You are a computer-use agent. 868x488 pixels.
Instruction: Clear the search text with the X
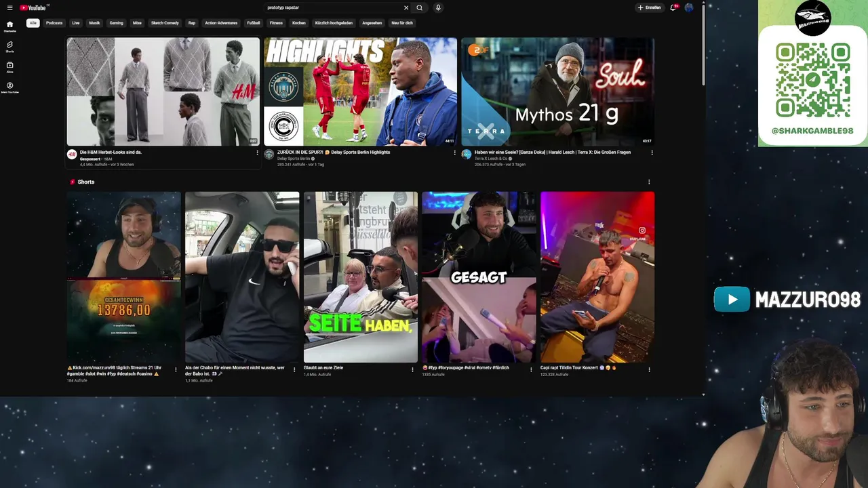(406, 7)
